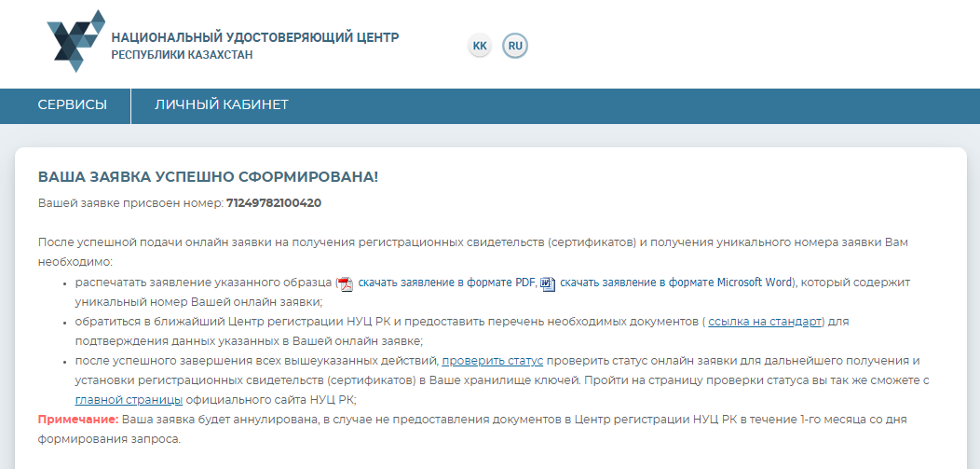Open the ЛИЧНЫЙ КАБИНЕТ menu

coord(221,105)
